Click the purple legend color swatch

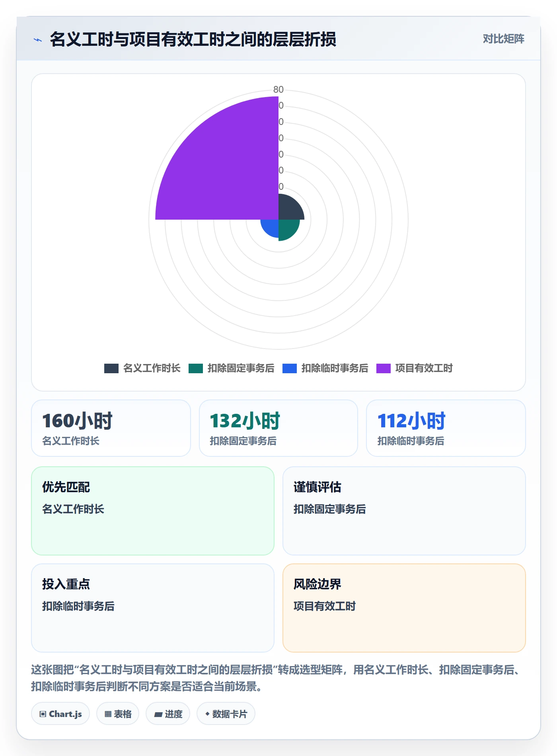[x=384, y=368]
